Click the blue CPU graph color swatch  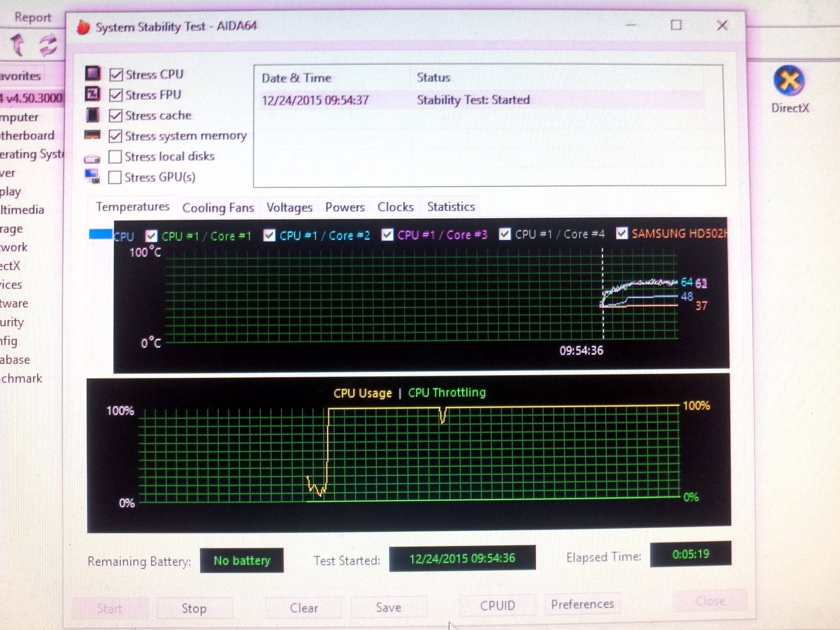tap(100, 235)
